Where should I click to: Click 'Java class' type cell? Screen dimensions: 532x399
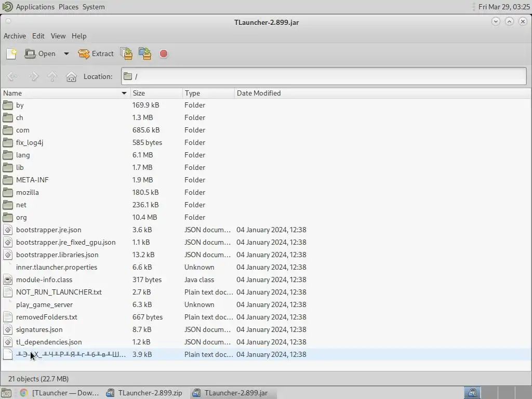pyautogui.click(x=199, y=280)
